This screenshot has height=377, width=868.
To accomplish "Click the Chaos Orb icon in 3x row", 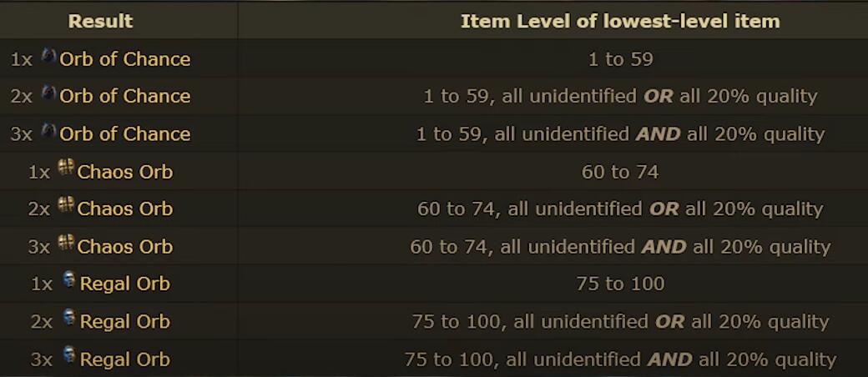I will [x=66, y=243].
